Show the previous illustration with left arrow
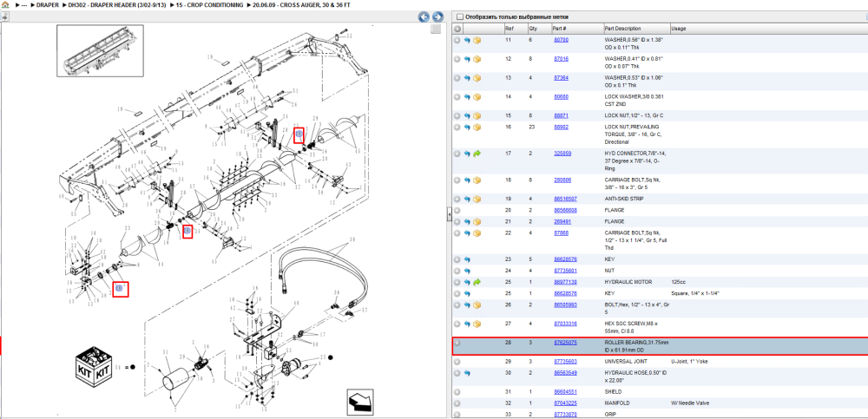Viewport: 868px width, 419px height. point(424,16)
